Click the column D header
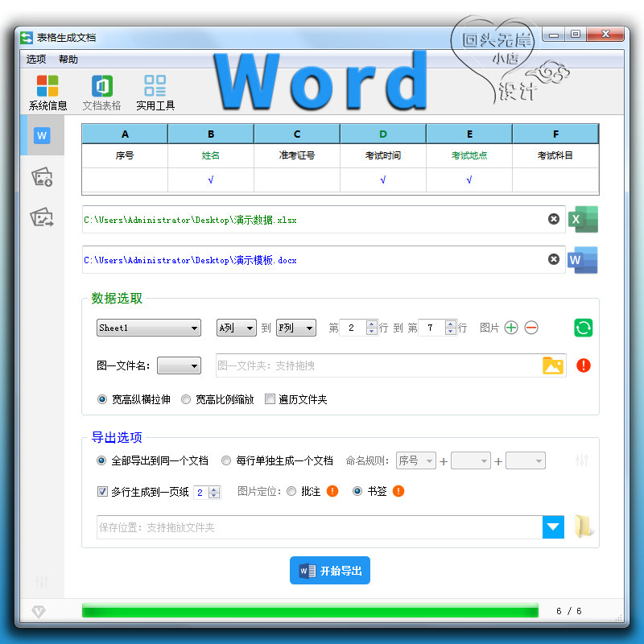The width and height of the screenshot is (644, 644). point(383,134)
